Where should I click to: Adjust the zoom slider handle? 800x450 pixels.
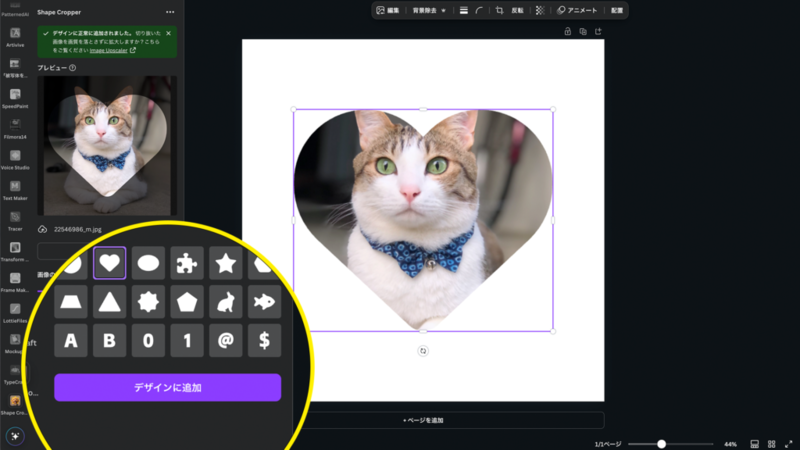click(x=661, y=444)
